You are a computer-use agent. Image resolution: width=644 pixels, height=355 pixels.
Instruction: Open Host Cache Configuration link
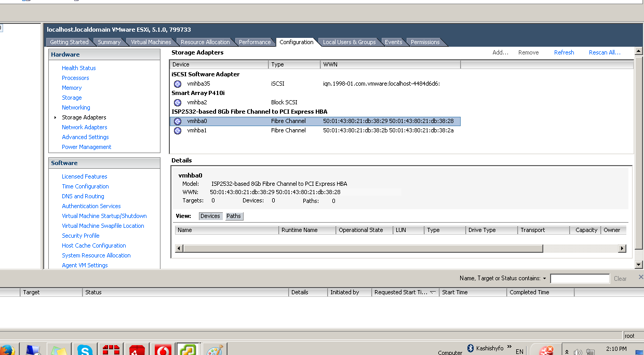click(93, 245)
